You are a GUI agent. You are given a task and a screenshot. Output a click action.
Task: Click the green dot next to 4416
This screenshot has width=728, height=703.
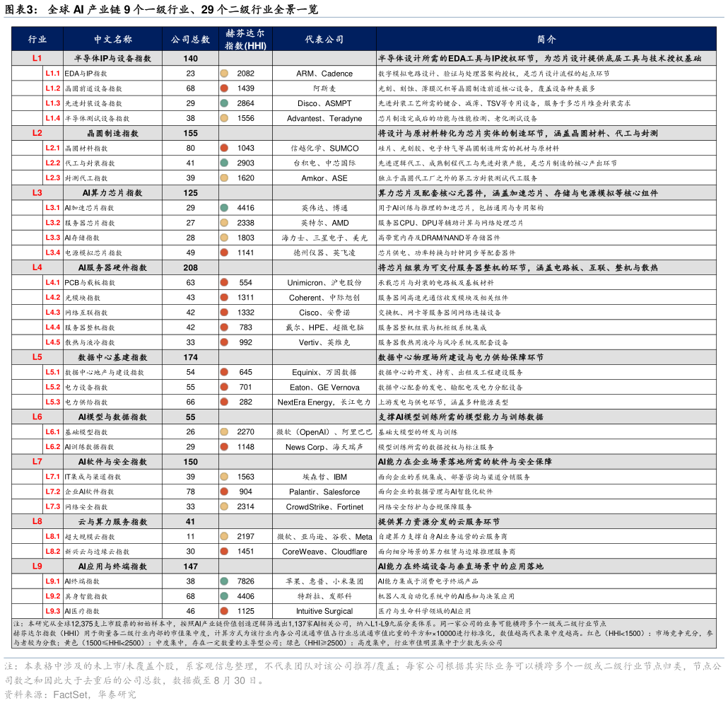point(224,208)
